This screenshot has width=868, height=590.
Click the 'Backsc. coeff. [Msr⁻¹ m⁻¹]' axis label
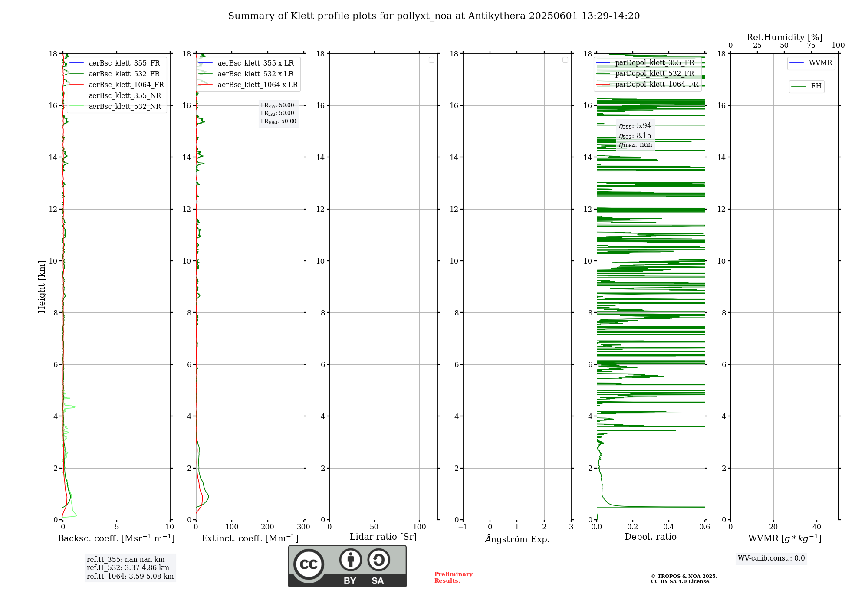pos(116,538)
